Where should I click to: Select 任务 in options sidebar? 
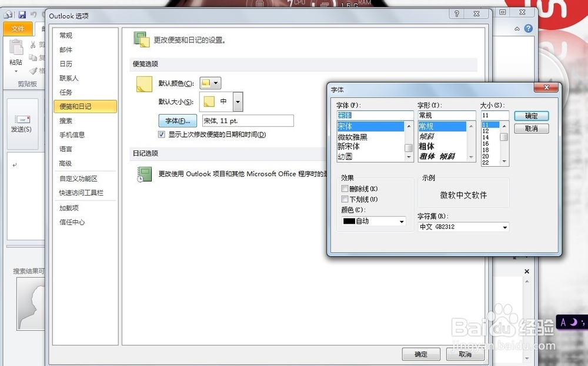[x=85, y=92]
